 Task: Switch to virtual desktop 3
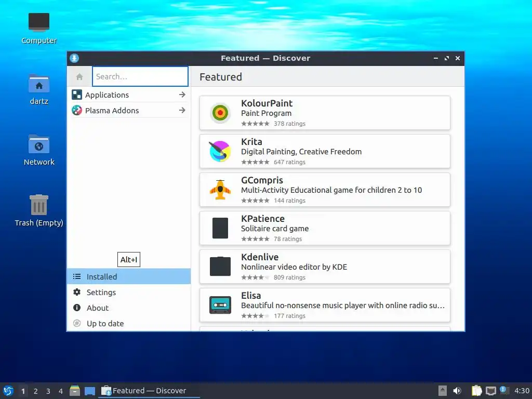pos(48,391)
